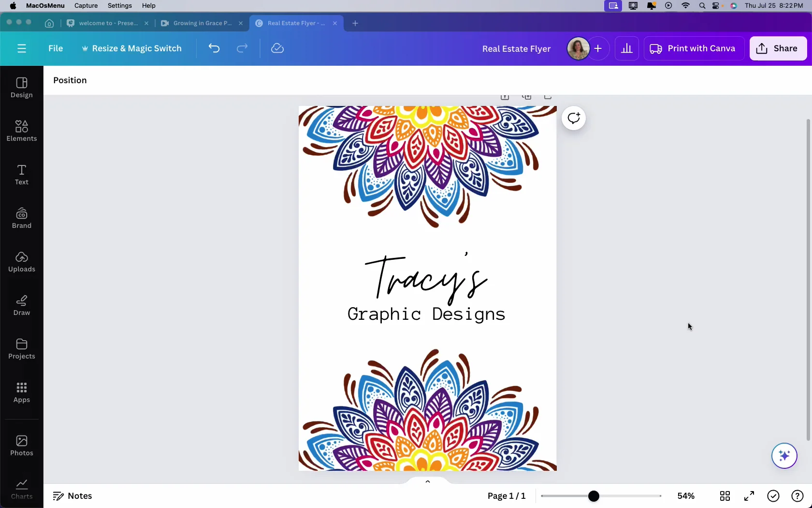Open the insights chart icon beside avatar
The width and height of the screenshot is (812, 508).
pos(626,48)
